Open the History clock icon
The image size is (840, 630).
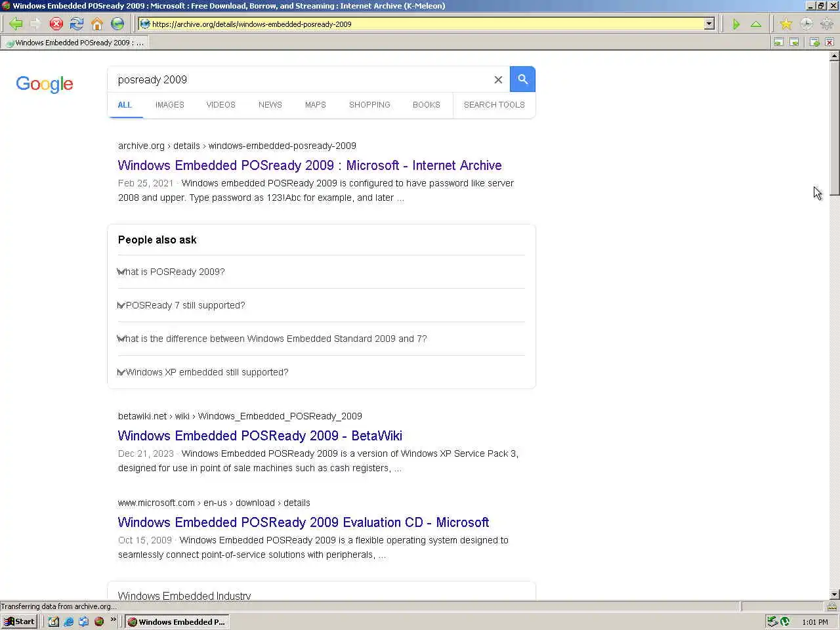(x=807, y=24)
